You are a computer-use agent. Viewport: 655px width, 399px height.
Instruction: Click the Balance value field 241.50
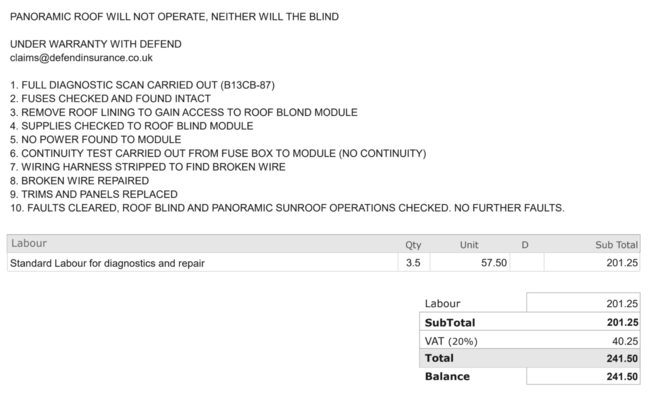click(x=583, y=376)
